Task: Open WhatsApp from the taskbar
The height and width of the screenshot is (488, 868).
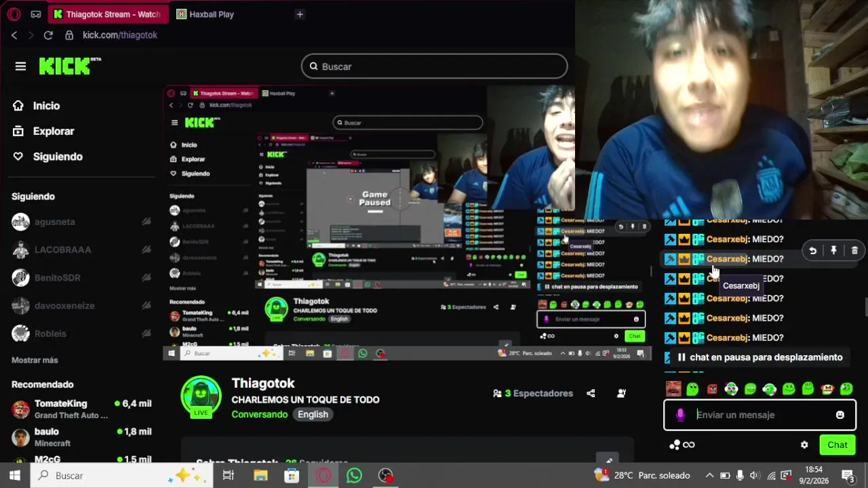Action: point(354,475)
